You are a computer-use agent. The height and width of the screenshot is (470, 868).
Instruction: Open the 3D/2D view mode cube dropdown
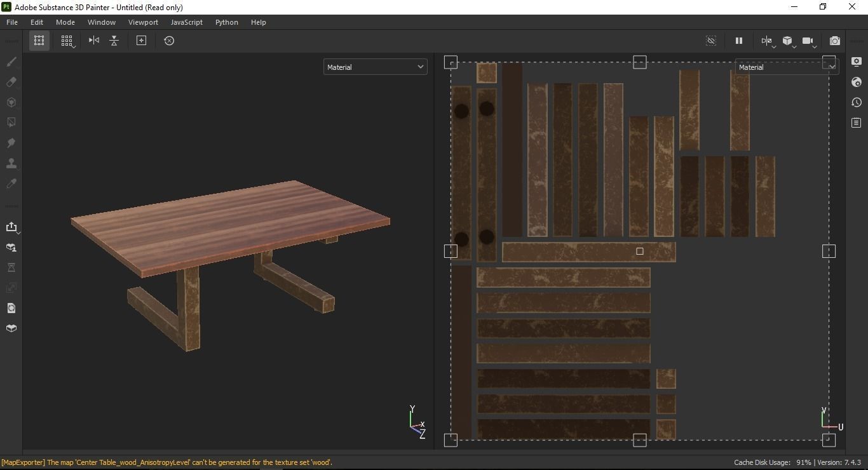tap(788, 41)
